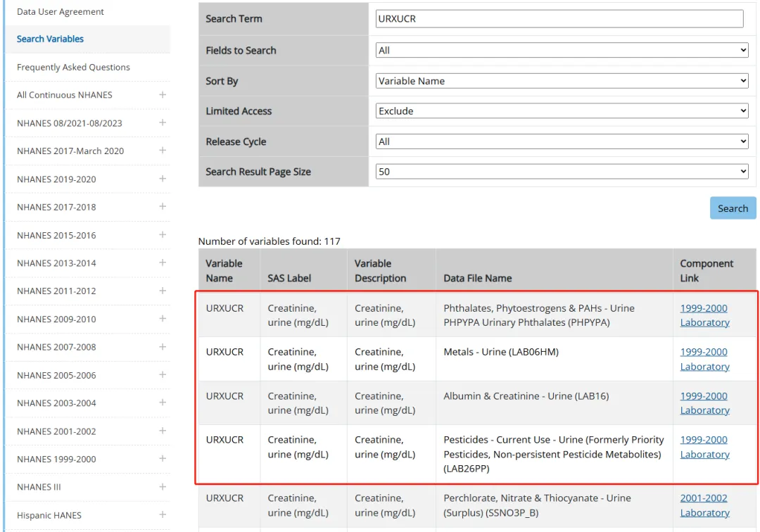Click NHANES 2011-2012 sidebar item
Viewport: 760px width, 532px height.
(x=56, y=291)
